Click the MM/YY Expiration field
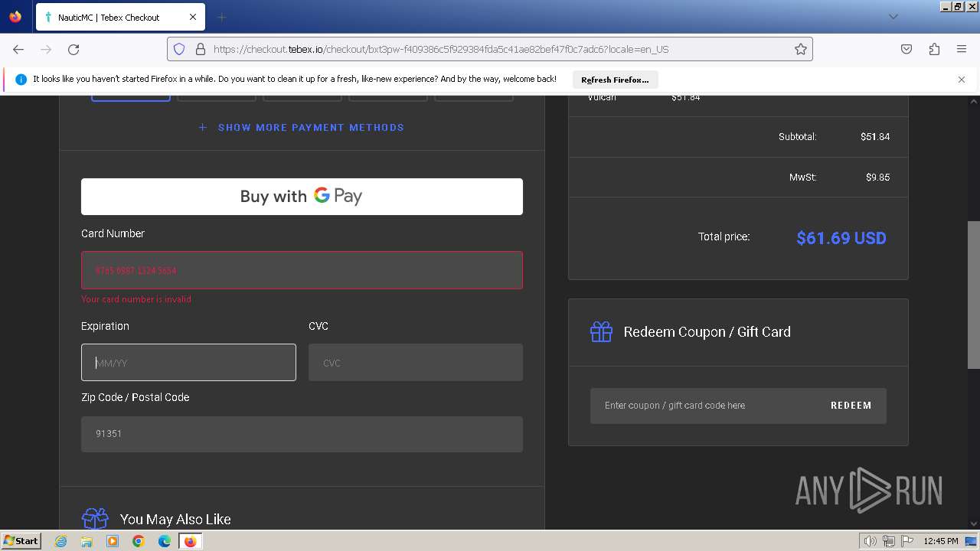 coord(188,363)
